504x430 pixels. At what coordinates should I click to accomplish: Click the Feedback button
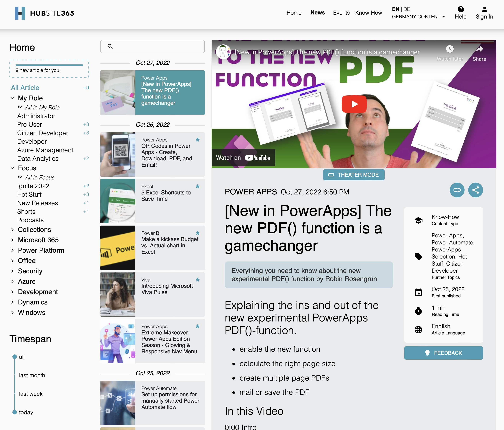(x=443, y=353)
